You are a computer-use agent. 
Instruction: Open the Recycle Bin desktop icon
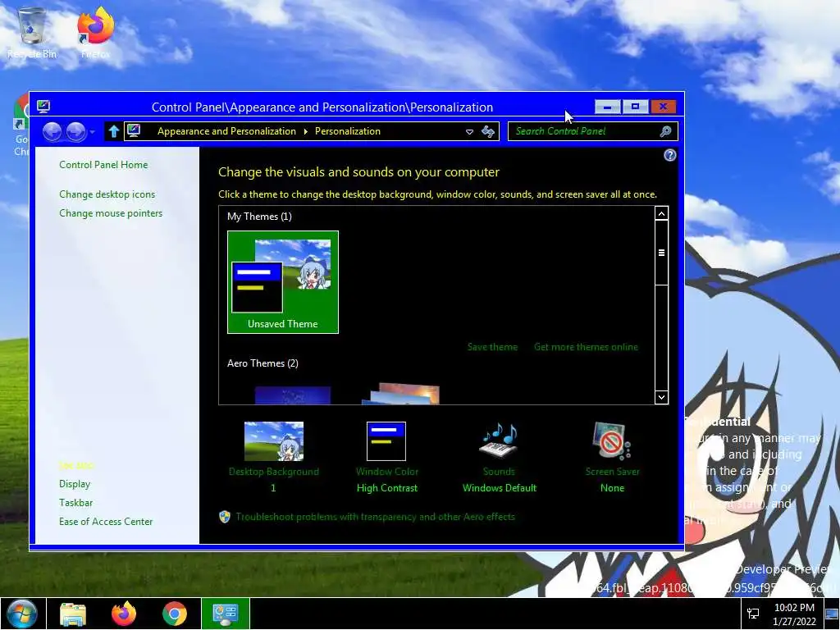(x=32, y=32)
